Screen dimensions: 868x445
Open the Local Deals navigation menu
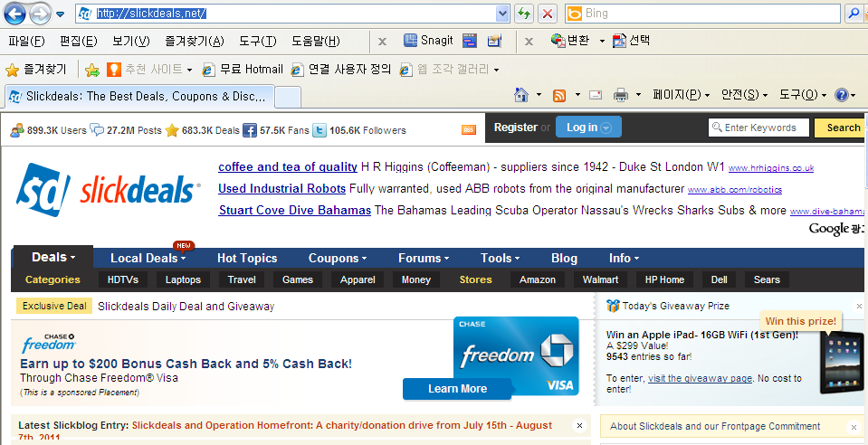pyautogui.click(x=148, y=258)
